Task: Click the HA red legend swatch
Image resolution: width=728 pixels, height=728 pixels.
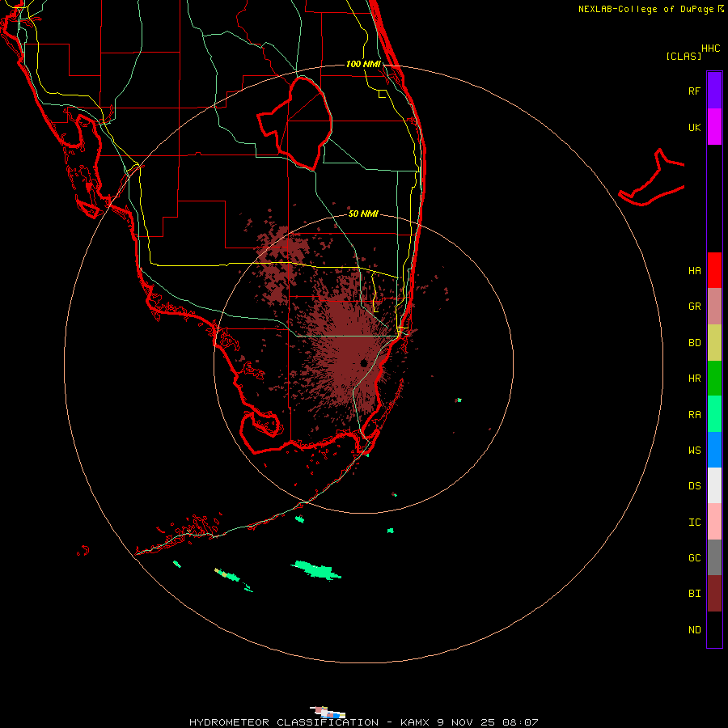Action: pos(714,270)
